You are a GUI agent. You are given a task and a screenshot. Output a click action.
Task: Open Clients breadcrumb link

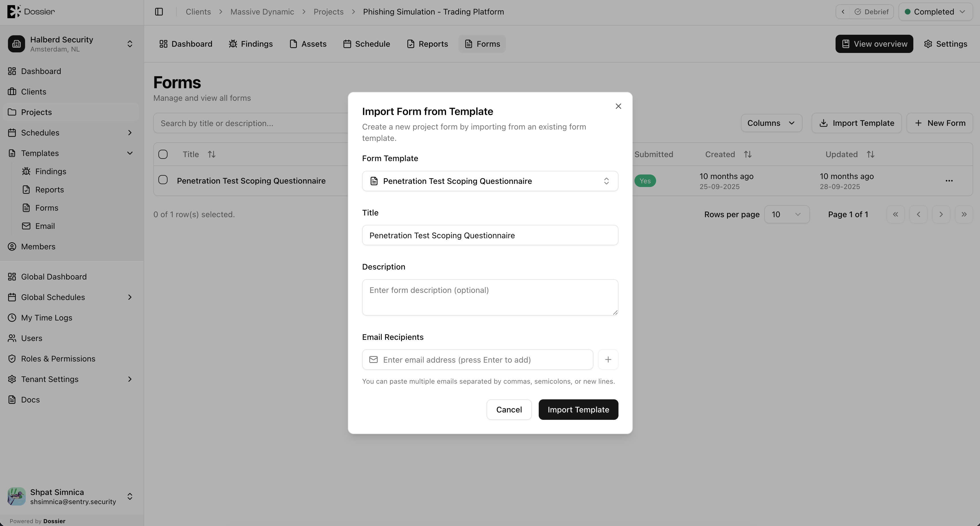coord(198,12)
